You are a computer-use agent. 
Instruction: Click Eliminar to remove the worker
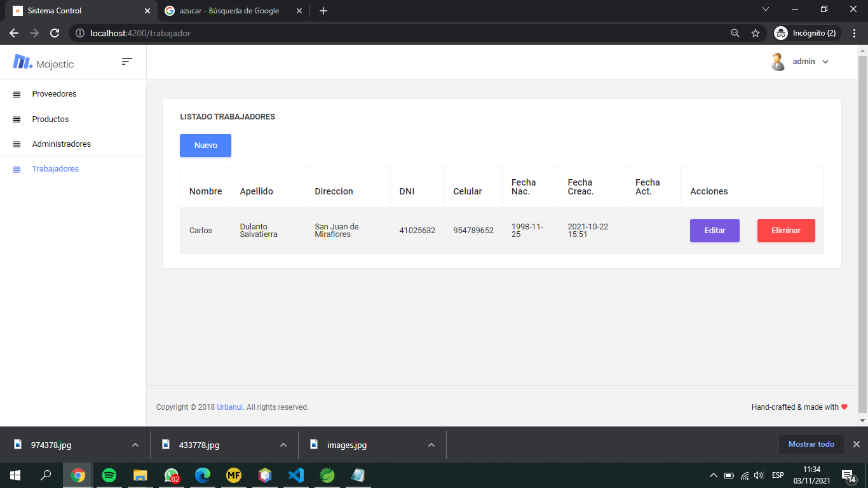click(786, 231)
